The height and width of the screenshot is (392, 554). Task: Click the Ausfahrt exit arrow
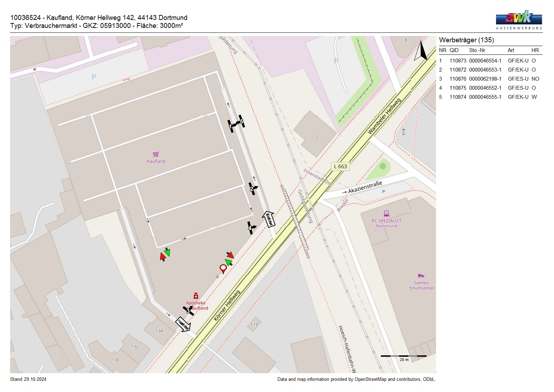(183, 324)
